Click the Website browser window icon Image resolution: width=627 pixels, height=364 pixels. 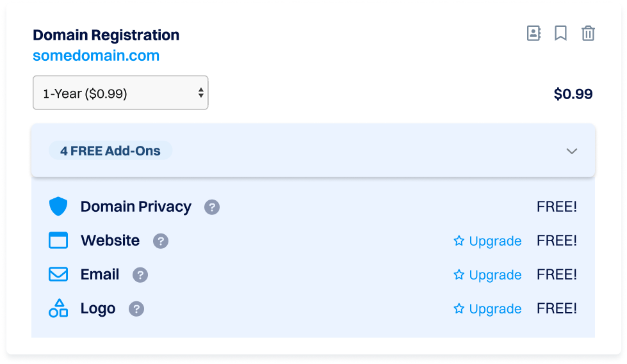(x=58, y=241)
